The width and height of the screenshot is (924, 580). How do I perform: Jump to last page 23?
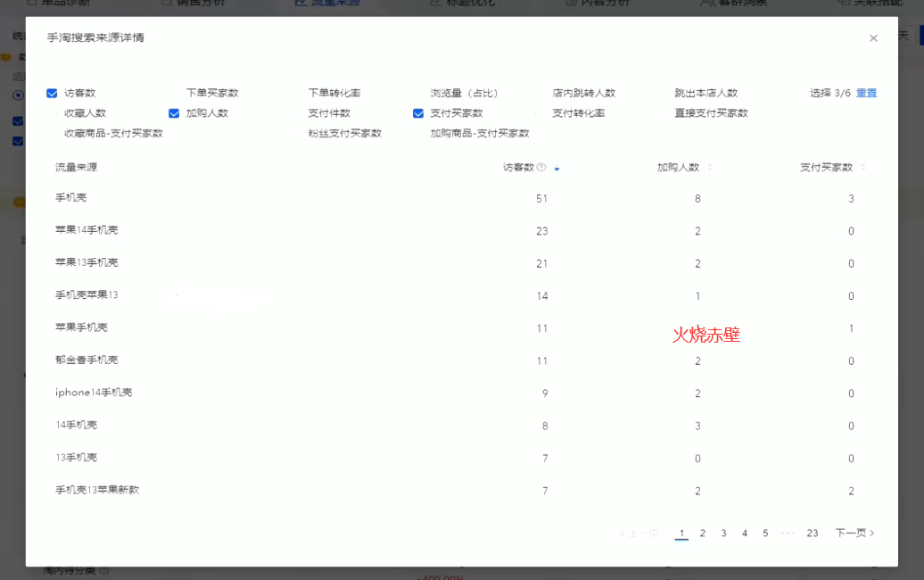point(812,533)
